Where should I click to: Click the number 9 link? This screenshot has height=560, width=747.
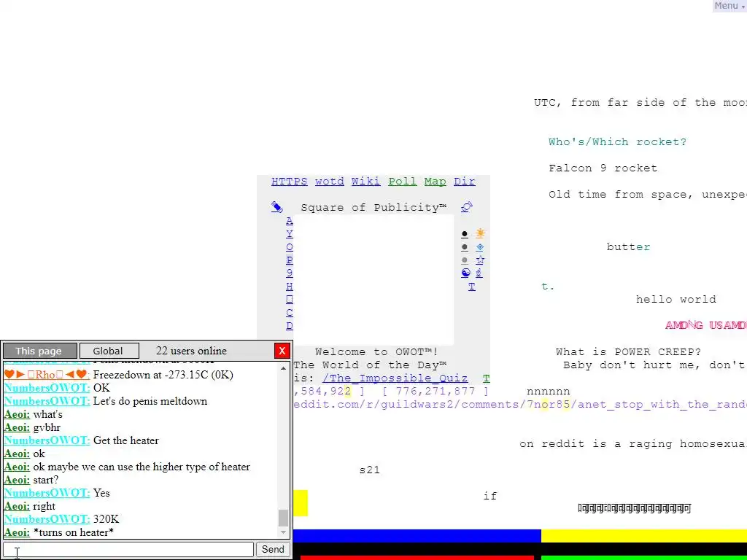289,273
